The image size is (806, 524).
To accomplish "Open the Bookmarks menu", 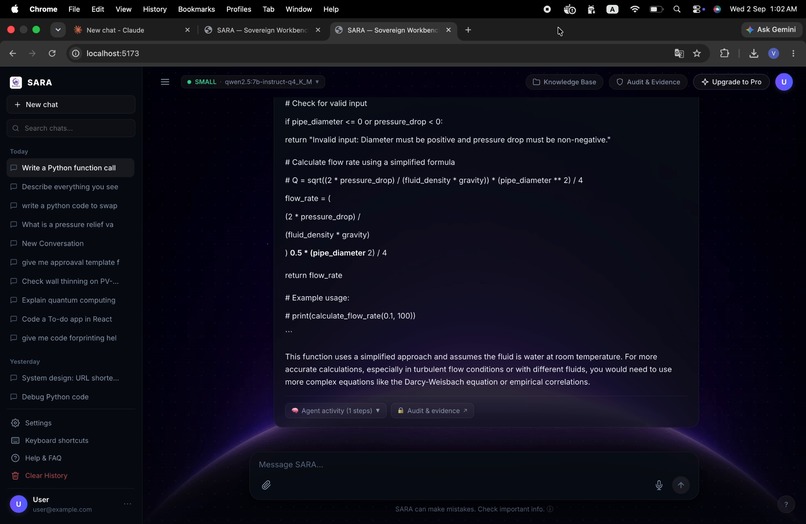I will [x=196, y=9].
